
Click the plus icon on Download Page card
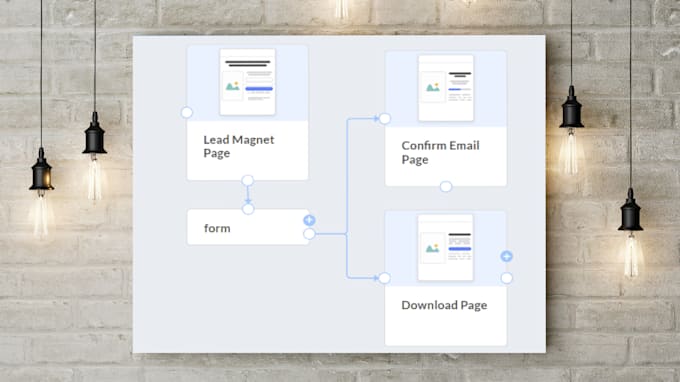(x=507, y=256)
